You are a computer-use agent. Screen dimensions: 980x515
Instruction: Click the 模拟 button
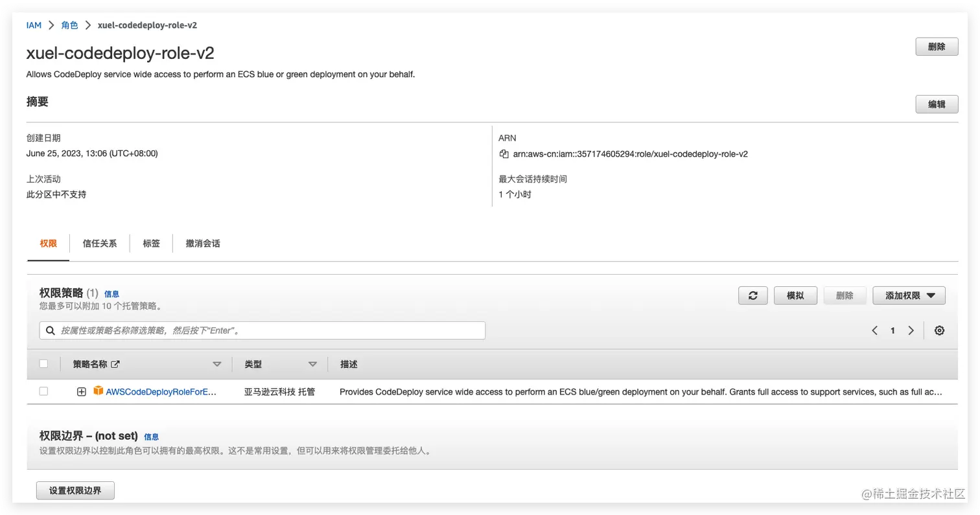(x=795, y=295)
